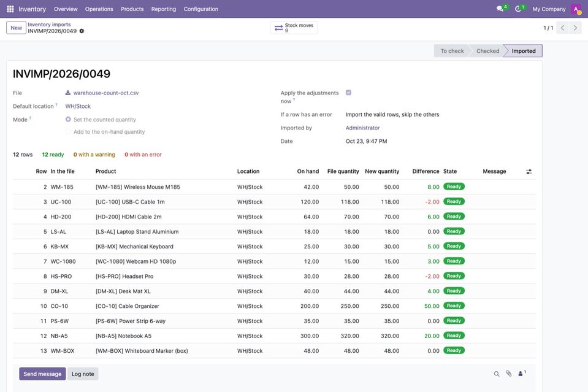Open the WH/Stock default location link
This screenshot has width=588, height=392.
tap(78, 107)
